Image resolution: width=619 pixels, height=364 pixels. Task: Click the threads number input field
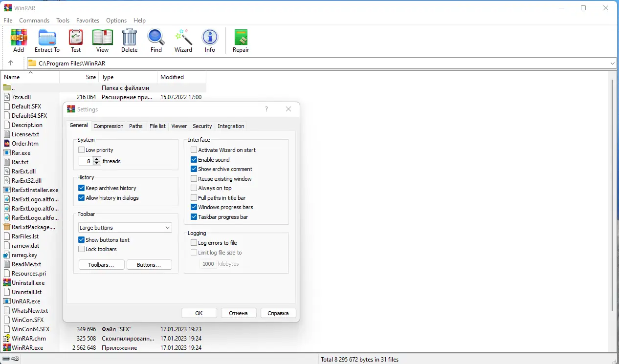point(86,161)
